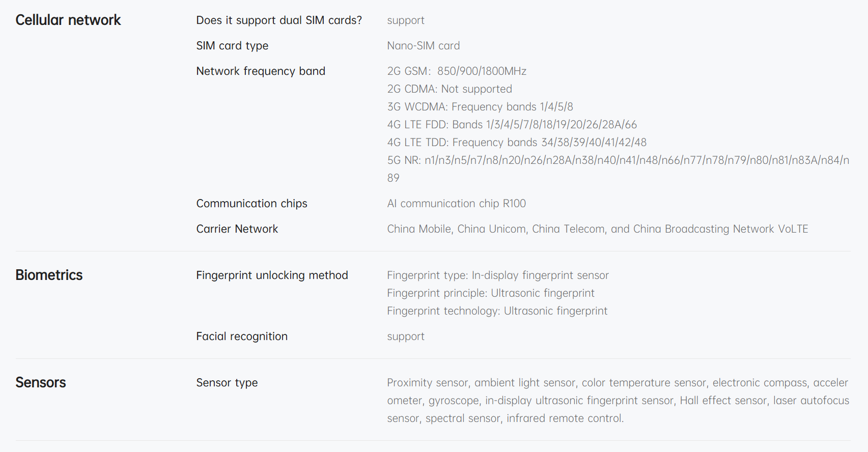Click the 'Network frequency band' label
Image resolution: width=868 pixels, height=452 pixels.
click(x=261, y=71)
